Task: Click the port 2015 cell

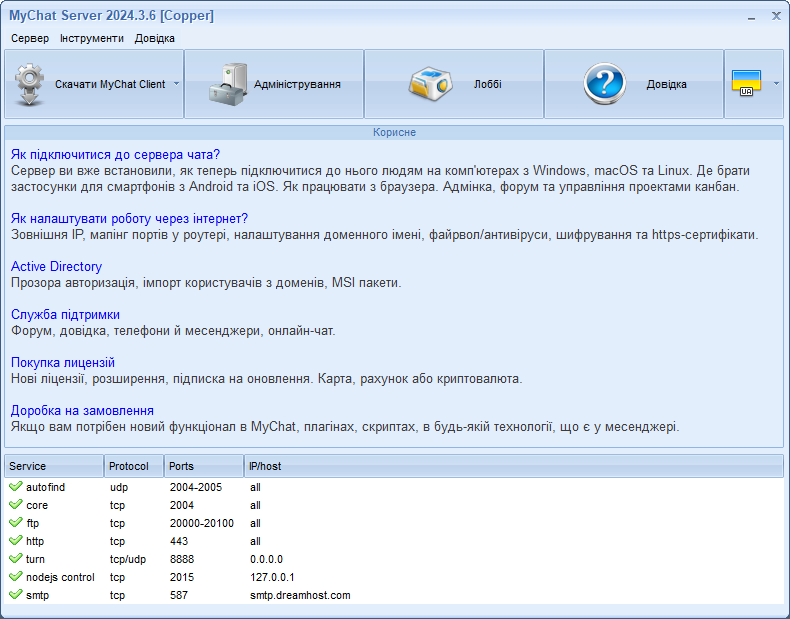Action: pyautogui.click(x=182, y=577)
